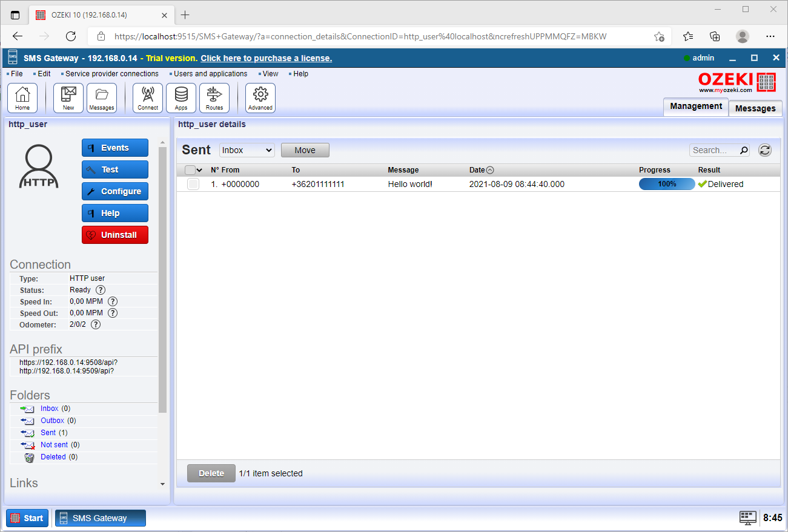Open the Sent (1) folder link
The height and width of the screenshot is (532, 788).
[48, 433]
